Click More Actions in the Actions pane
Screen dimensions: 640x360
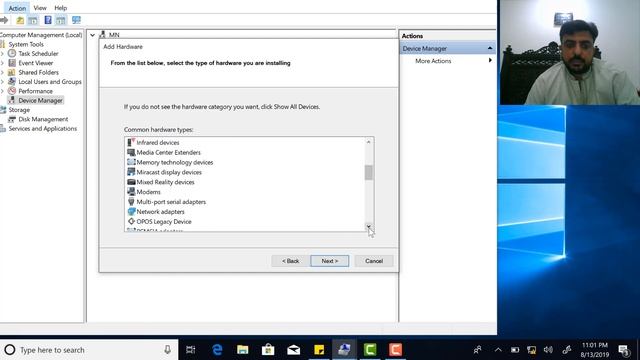coord(433,61)
